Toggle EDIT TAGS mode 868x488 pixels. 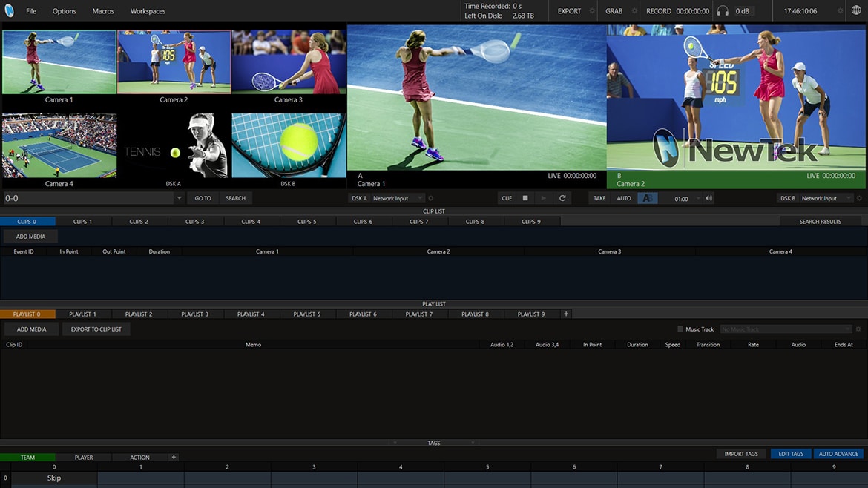791,454
